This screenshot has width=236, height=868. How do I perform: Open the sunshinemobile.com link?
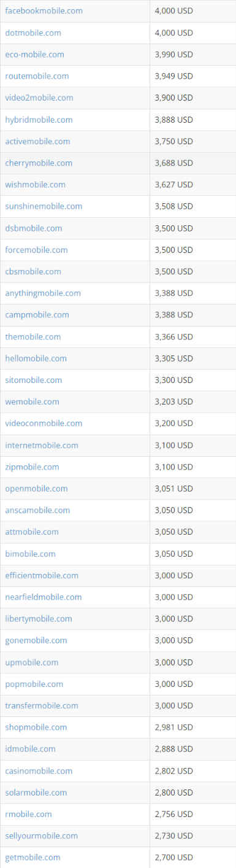[x=44, y=206]
